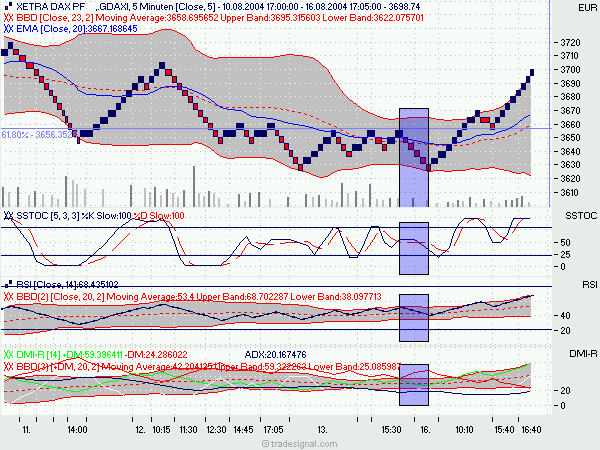The width and height of the screenshot is (600, 450).
Task: Select the BBD Moving Average:3658.695652 legend text
Action: [157, 18]
